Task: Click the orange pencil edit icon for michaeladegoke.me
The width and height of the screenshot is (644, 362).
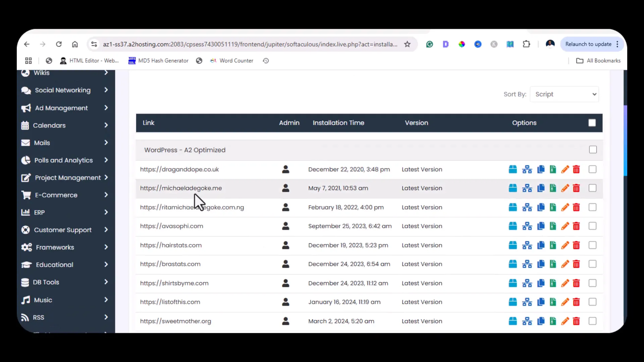Action: pyautogui.click(x=565, y=188)
